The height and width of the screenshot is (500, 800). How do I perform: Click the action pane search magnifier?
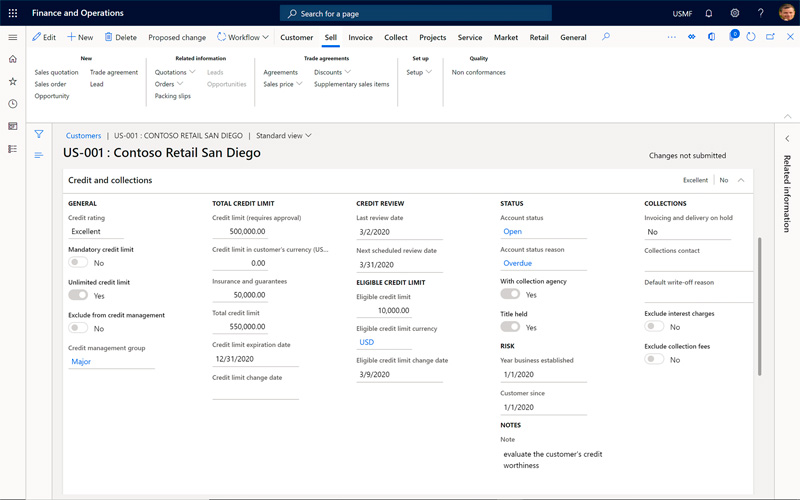click(606, 37)
